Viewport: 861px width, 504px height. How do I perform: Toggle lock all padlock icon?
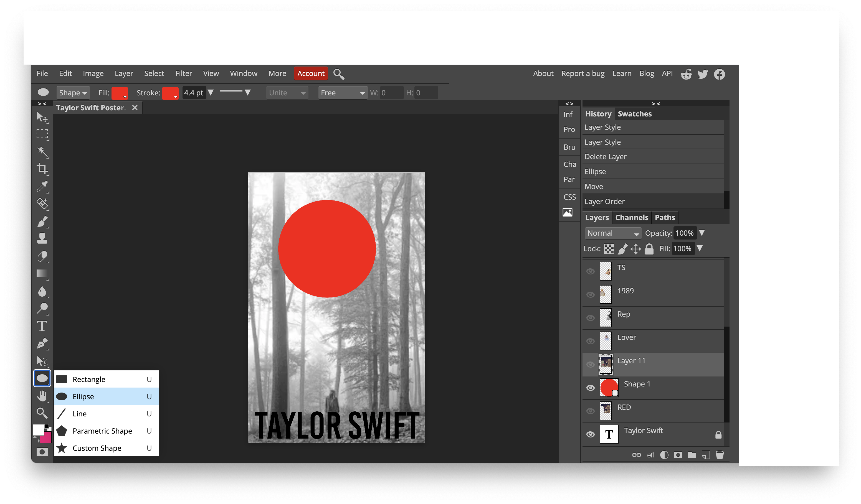pos(649,249)
